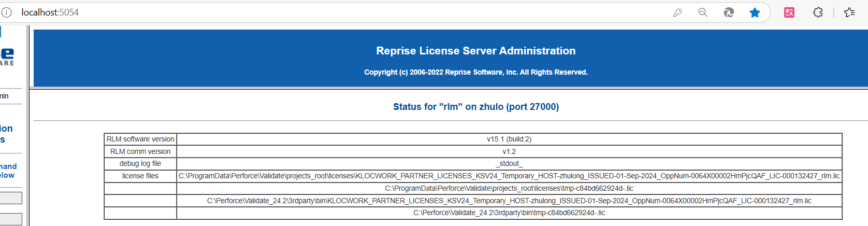Click the Validate_24.2 bin tmp-c84bd662924d-.lic row
Screen dimensions: 868x226
pyautogui.click(x=509, y=213)
